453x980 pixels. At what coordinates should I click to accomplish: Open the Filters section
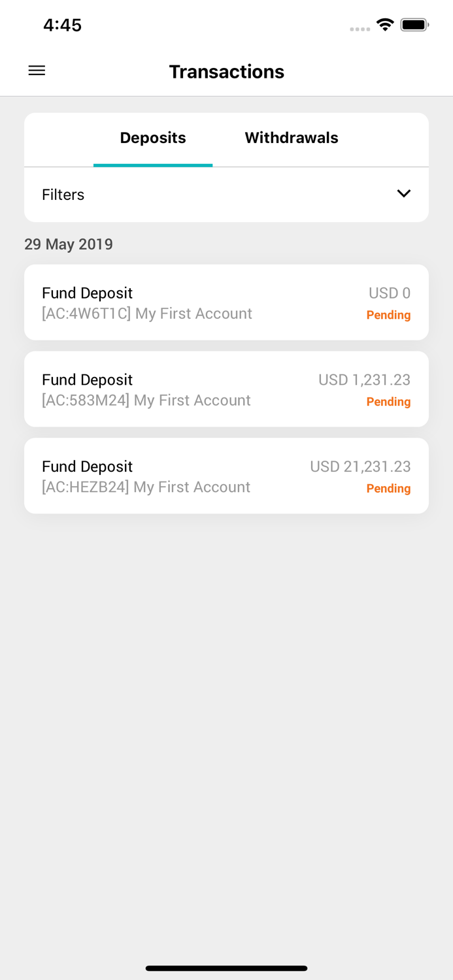(63, 195)
